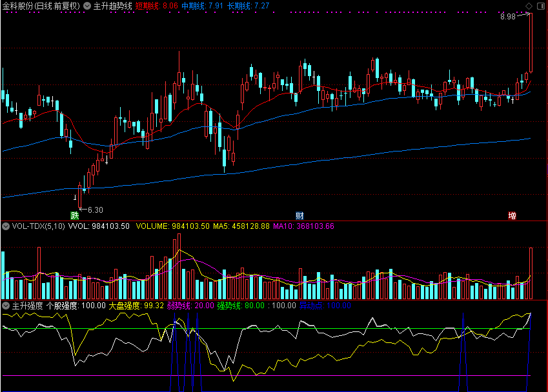Open the 主升趋势线 indicator dropdown arrow
Screen dimensions: 548x392
pyautogui.click(x=87, y=6)
